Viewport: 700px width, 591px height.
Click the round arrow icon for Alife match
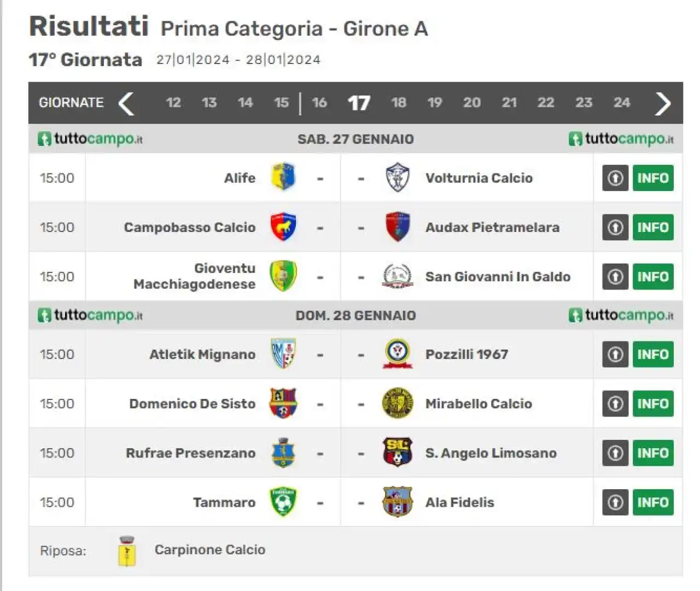pos(616,178)
